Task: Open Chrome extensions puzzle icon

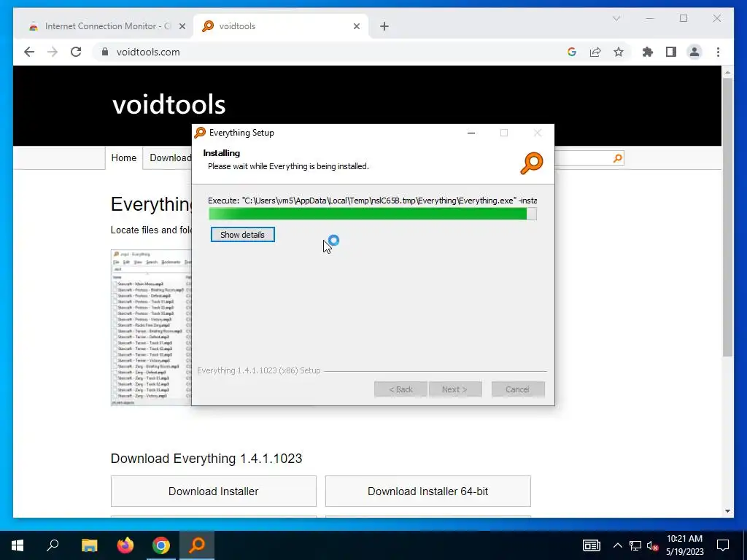Action: (x=648, y=52)
